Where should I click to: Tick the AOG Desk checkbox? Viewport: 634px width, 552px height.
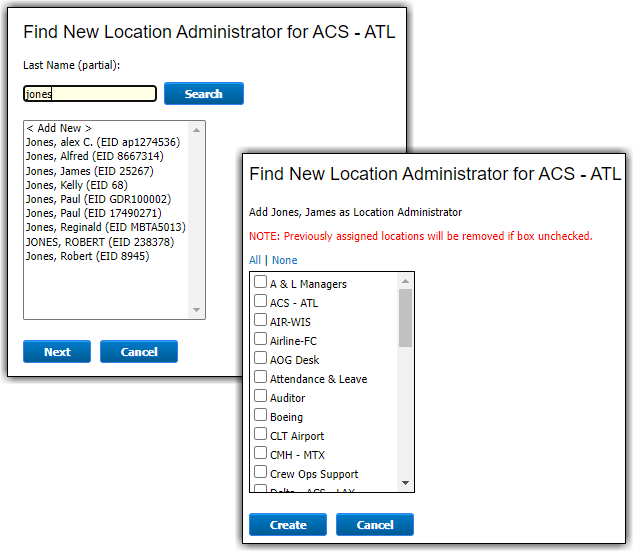(x=261, y=359)
